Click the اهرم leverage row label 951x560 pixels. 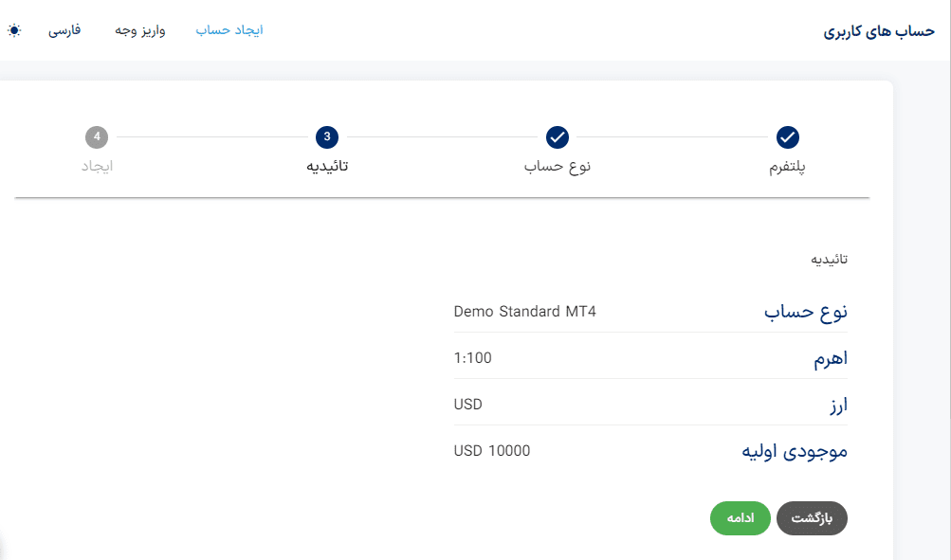coord(831,359)
